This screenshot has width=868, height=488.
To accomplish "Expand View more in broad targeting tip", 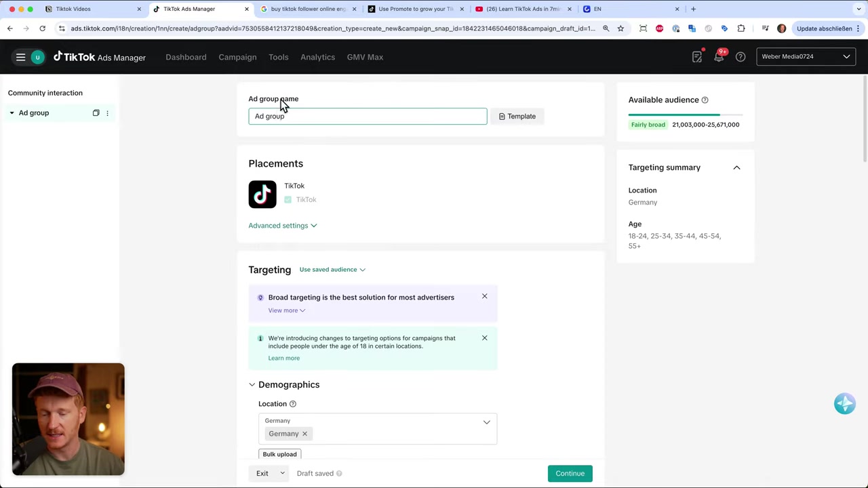I will [x=286, y=310].
